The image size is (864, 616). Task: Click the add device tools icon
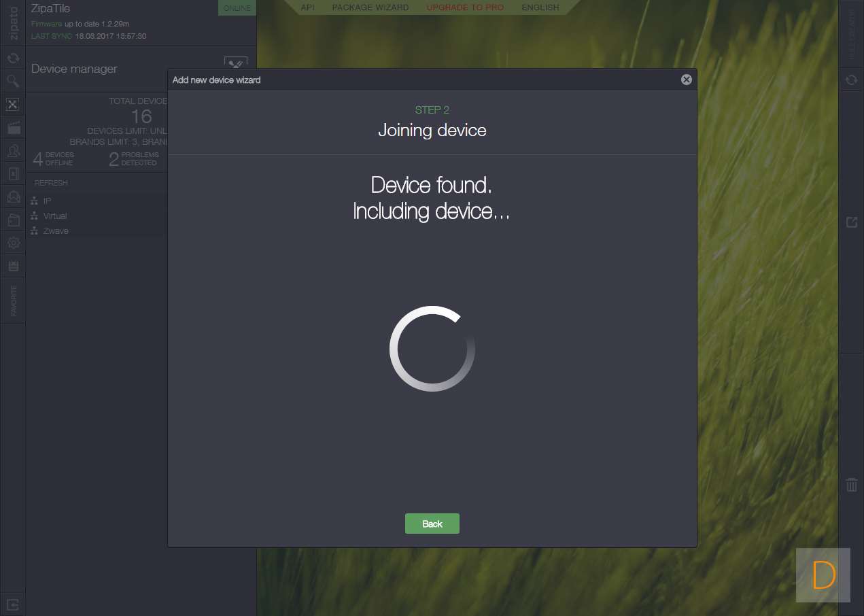235,63
